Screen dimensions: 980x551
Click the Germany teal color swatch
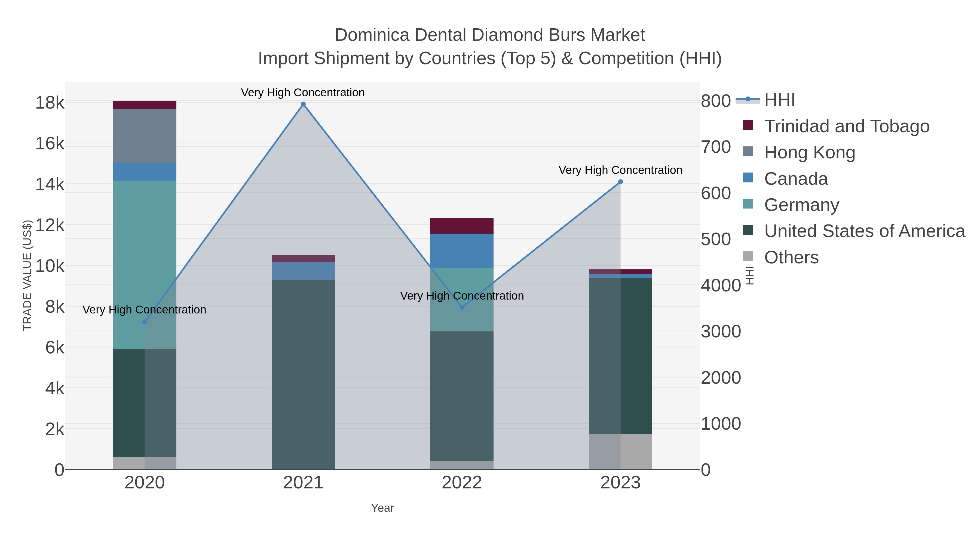[748, 204]
